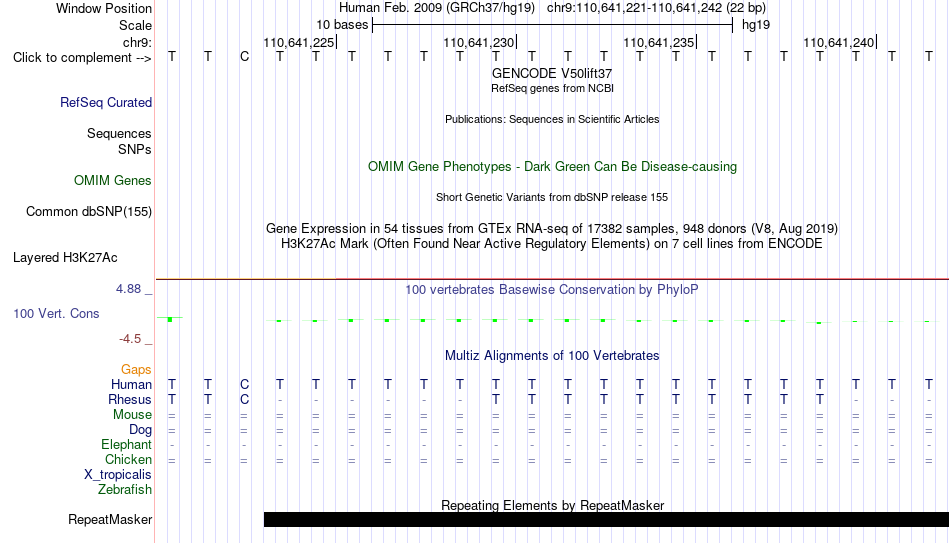Click the 110,641,225 position marker
Screen dimensions: 950x543
299,42
